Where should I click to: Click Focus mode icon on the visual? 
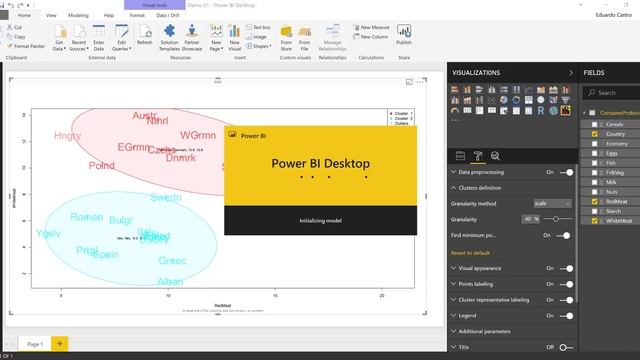point(409,82)
